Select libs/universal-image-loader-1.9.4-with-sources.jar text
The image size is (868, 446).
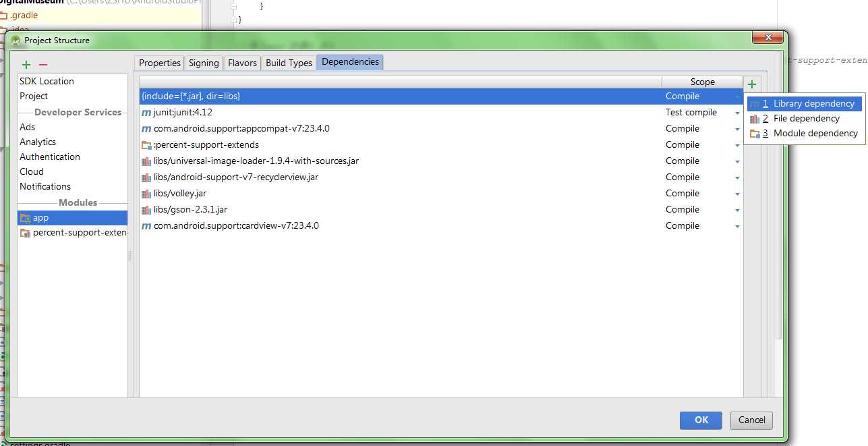coord(256,161)
